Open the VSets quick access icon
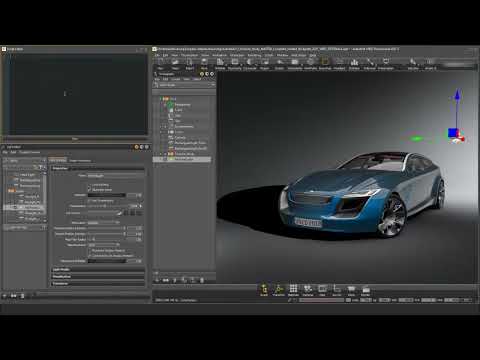This screenshot has width=480, height=360. pos(351,289)
